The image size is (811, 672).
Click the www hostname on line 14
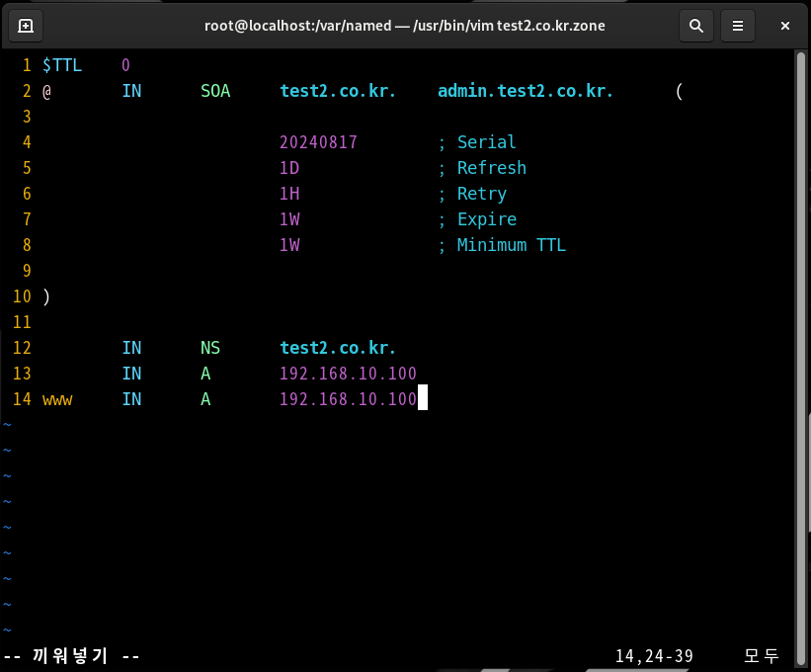[57, 400]
